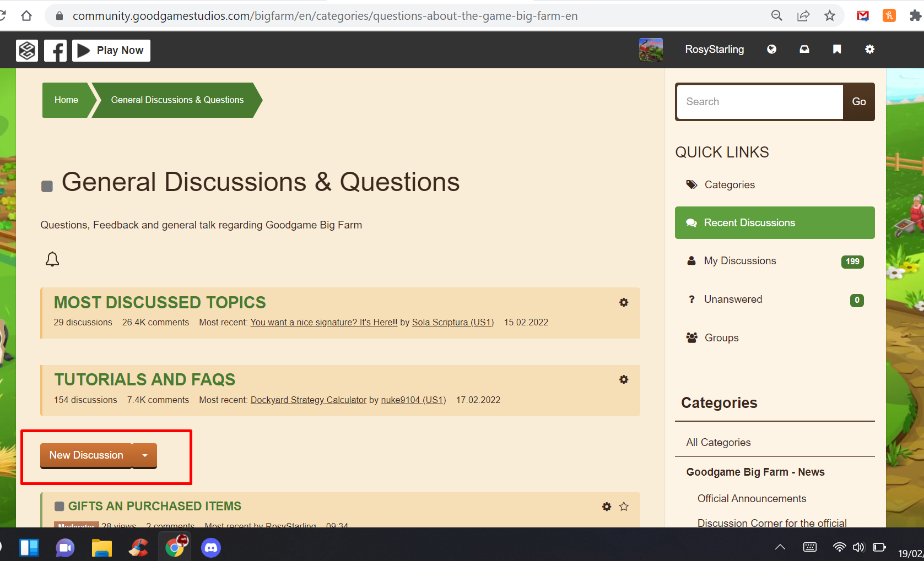Click the notification bell for this category
The width and height of the screenshot is (924, 561).
point(52,259)
